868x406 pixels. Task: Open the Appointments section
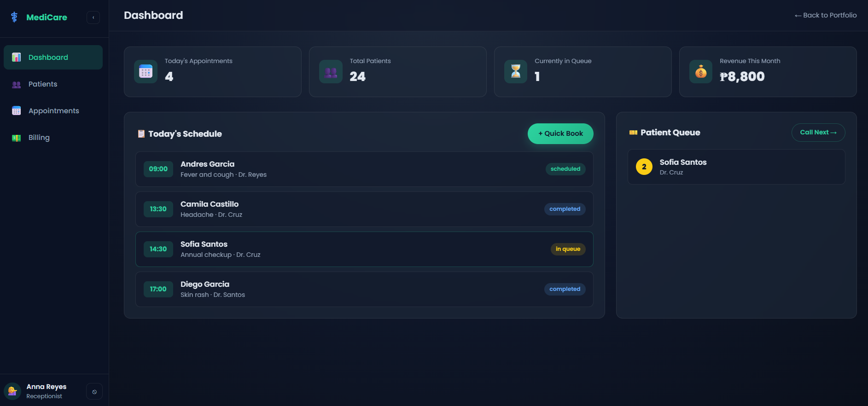point(53,111)
